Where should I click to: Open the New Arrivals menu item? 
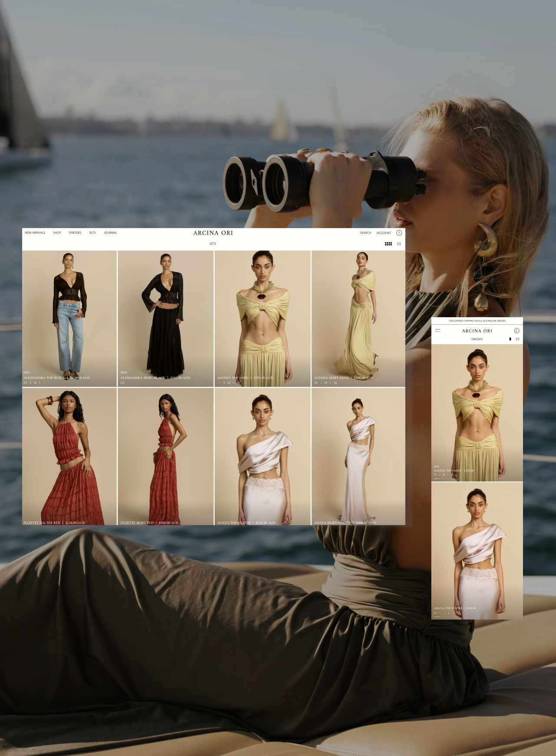(35, 233)
